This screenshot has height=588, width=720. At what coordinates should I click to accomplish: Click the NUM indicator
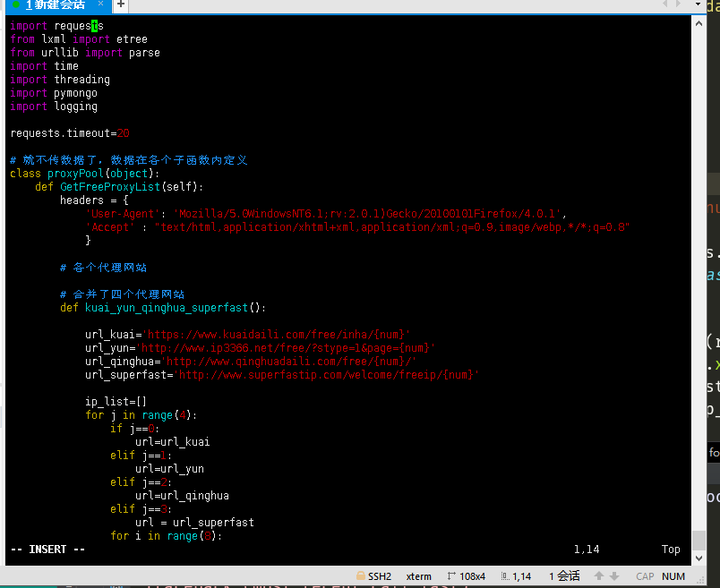click(673, 576)
